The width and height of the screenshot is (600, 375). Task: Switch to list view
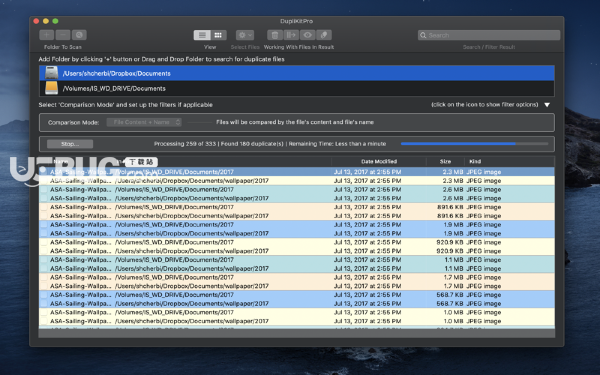coord(202,35)
